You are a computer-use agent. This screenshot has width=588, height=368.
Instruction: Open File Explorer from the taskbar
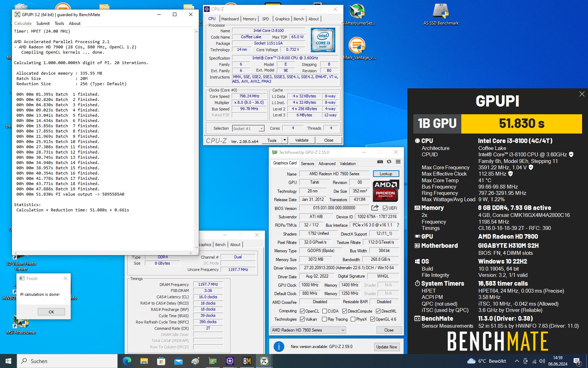144,361
